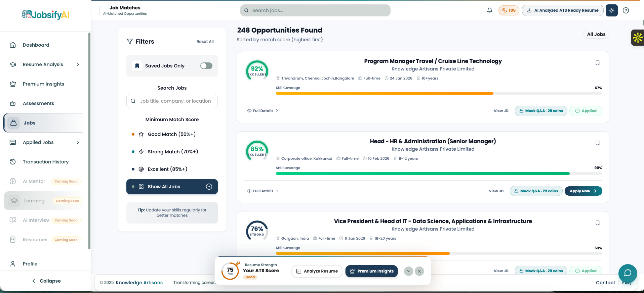This screenshot has width=644, height=293.
Task: Click the Dashboard home icon
Action: click(x=13, y=45)
